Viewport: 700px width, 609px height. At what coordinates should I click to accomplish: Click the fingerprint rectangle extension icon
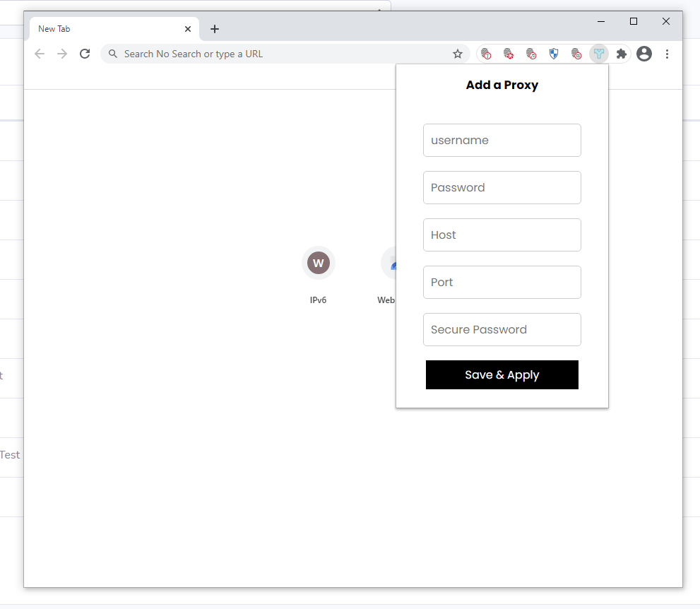(x=576, y=54)
